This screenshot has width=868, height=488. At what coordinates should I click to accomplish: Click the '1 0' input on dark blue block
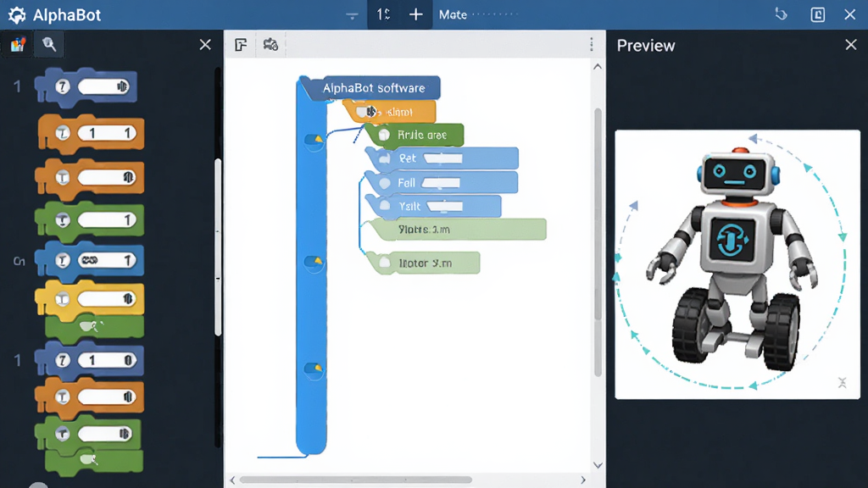pyautogui.click(x=107, y=361)
